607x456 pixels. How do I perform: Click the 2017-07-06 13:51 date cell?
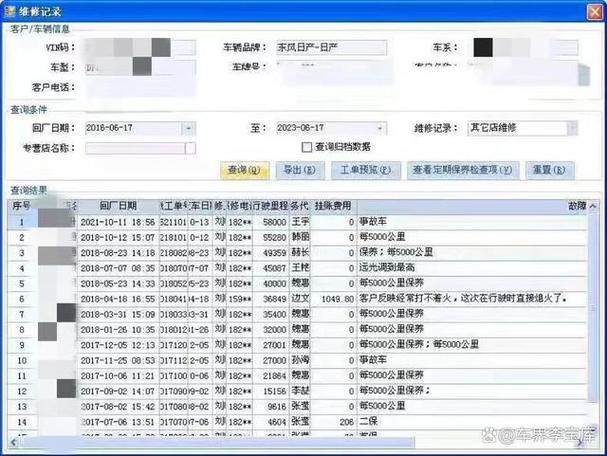118,422
